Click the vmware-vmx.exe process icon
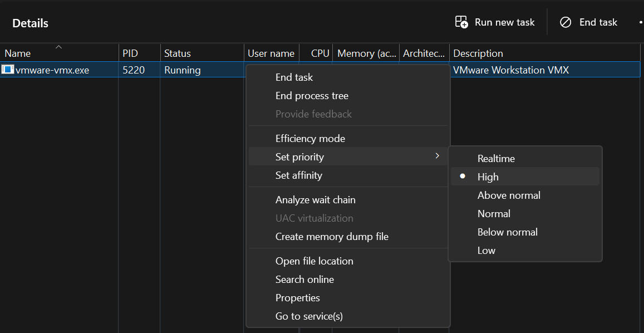 [x=8, y=70]
